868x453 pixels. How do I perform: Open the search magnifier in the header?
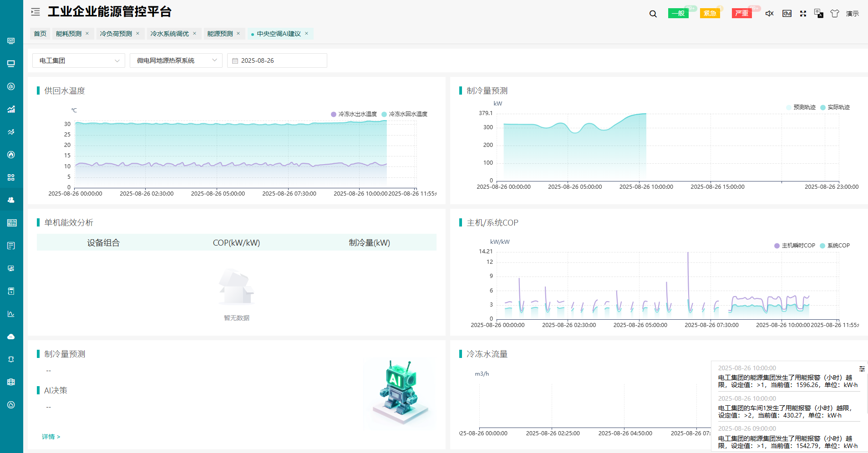(x=653, y=14)
